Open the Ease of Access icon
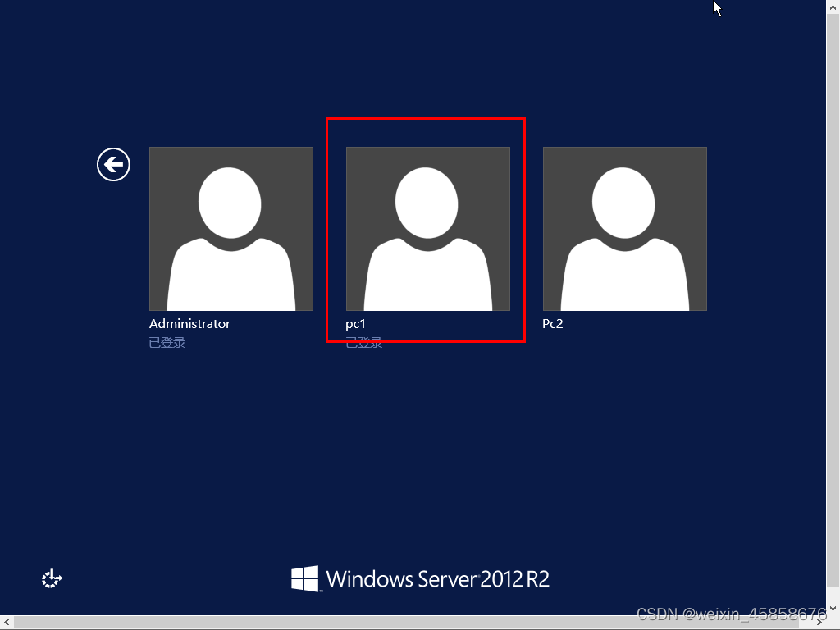Screen dimensions: 840x630 pyautogui.click(x=52, y=578)
